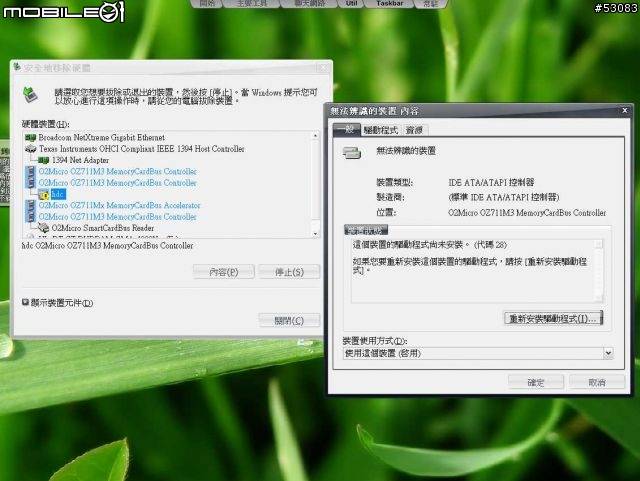Switch to the 驅動程式 tab
This screenshot has height=481, width=640.
click(x=381, y=130)
